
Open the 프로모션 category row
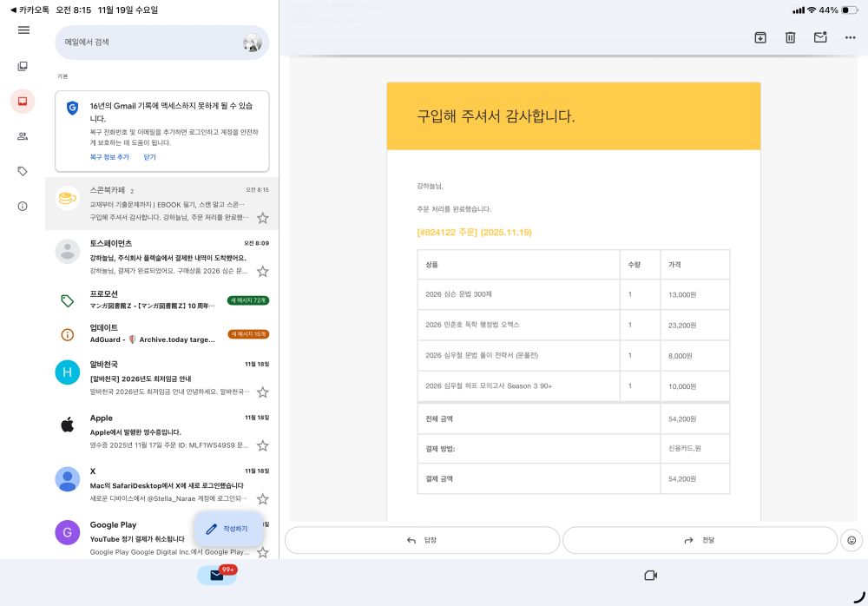161,300
